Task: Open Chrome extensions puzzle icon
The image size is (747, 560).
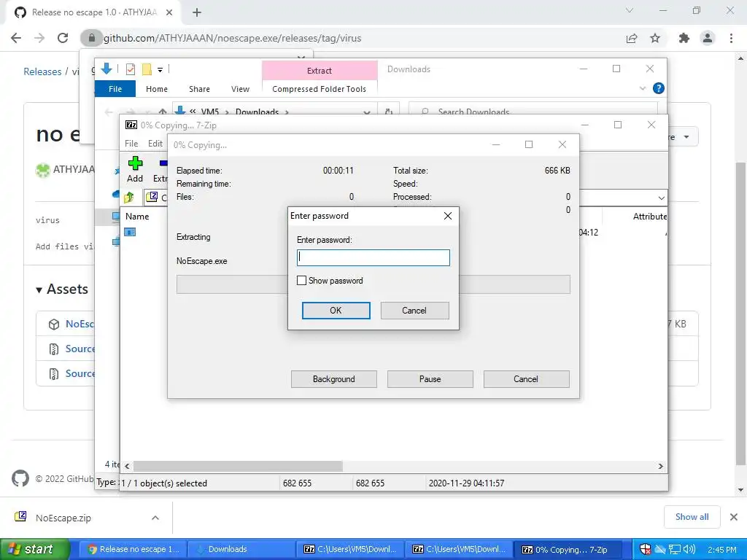Action: 684,38
